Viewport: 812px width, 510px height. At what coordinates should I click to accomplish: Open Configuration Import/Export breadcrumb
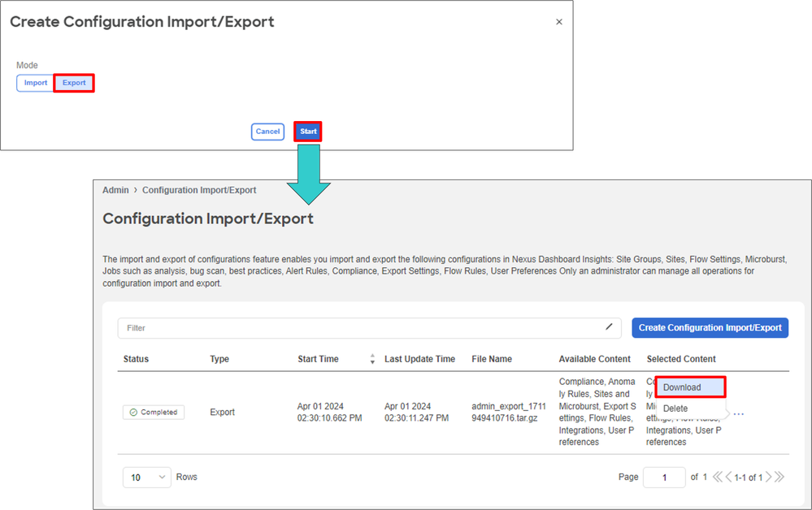coord(199,190)
